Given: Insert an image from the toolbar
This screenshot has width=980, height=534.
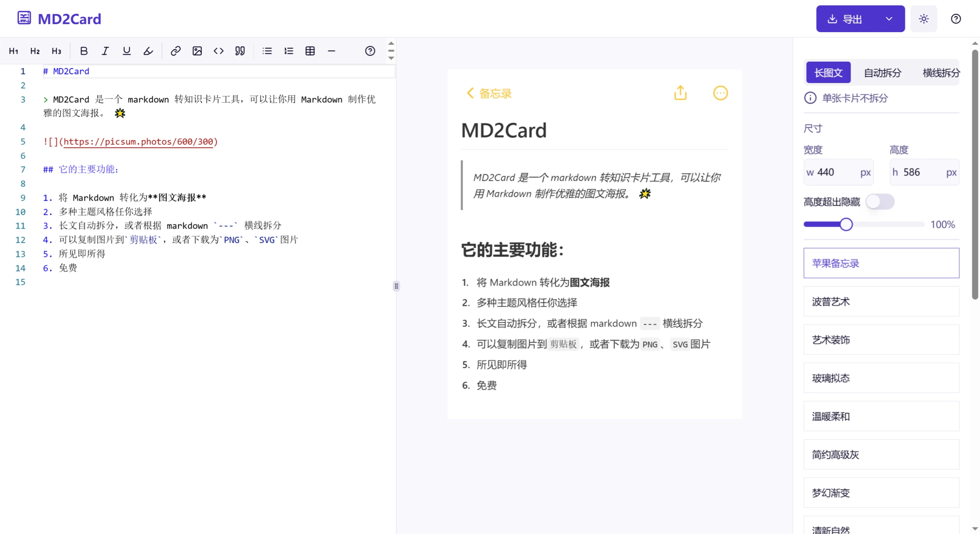Looking at the screenshot, I should [197, 51].
